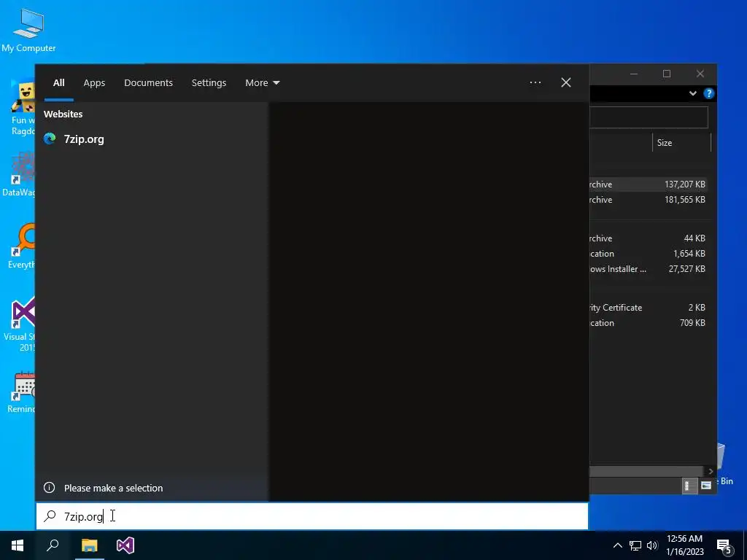Screen dimensions: 747x560
Task: Select the Fun with Ragdolls desktop icon
Action: 23,108
